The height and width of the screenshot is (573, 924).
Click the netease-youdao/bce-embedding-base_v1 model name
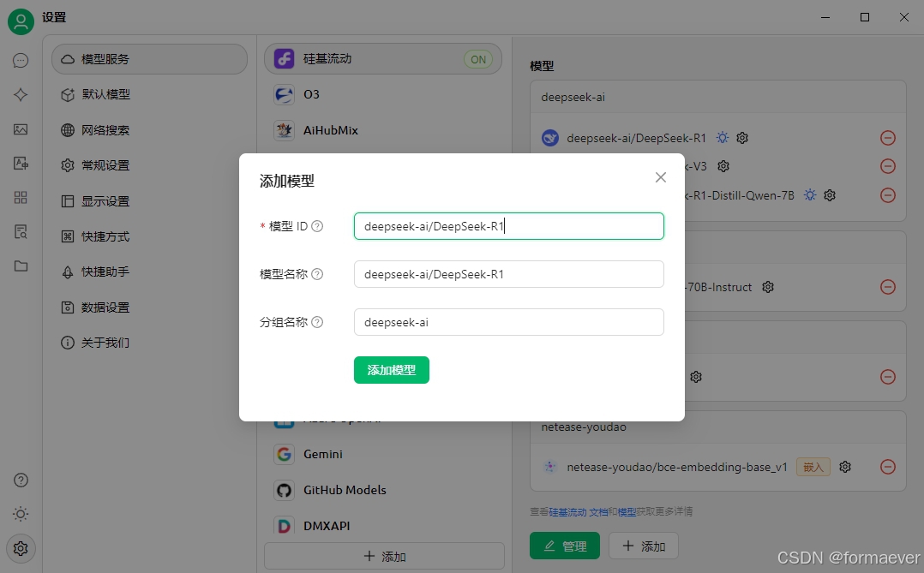tap(677, 467)
